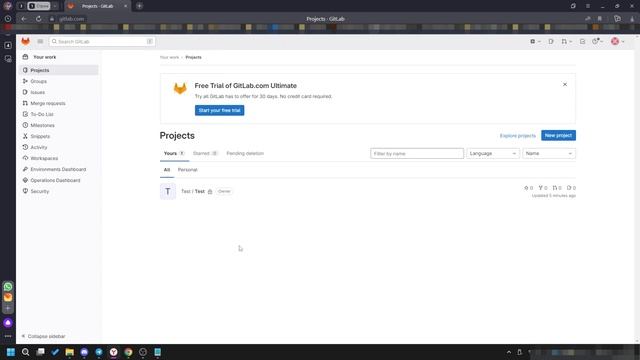Click the Explore projects link
The height and width of the screenshot is (360, 640).
tap(518, 136)
